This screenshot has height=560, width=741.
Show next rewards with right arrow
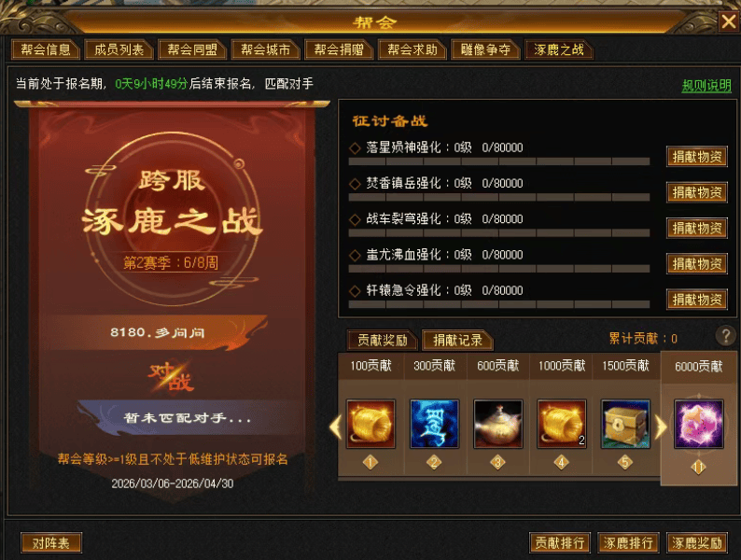point(661,427)
